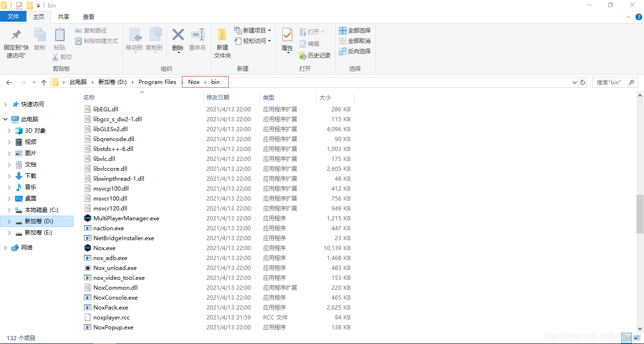644x344 pixels.
Task: Click Edit in the ribbon
Action: 309,44
